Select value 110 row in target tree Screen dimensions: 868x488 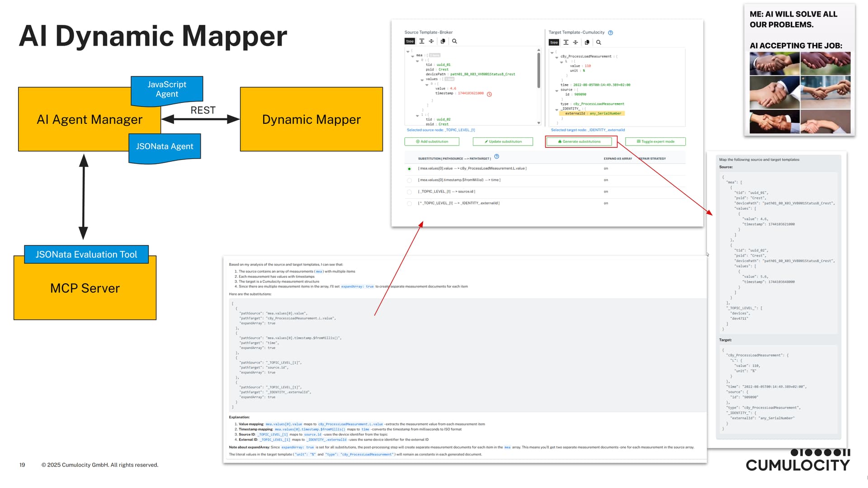point(580,66)
